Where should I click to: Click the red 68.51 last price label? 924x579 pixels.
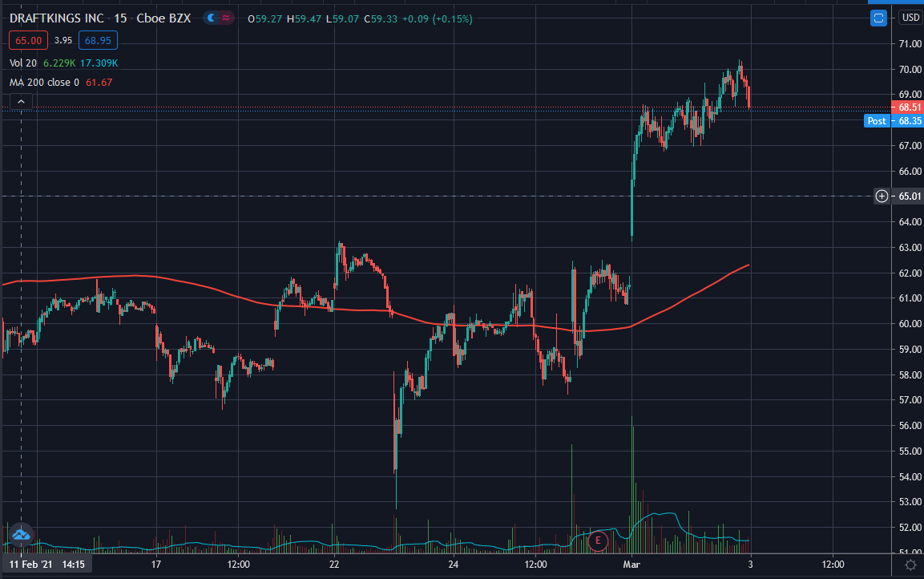click(909, 107)
